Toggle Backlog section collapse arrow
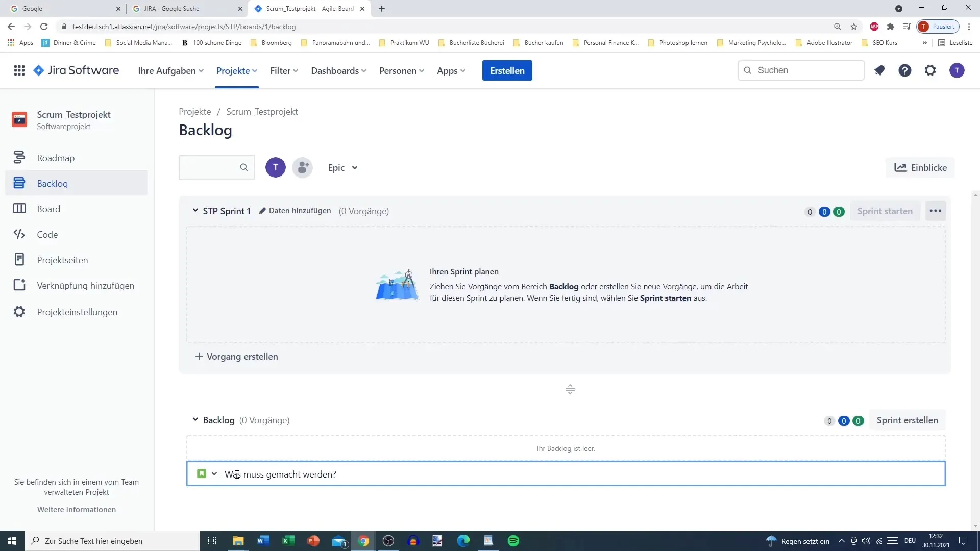This screenshot has width=980, height=551. (195, 420)
